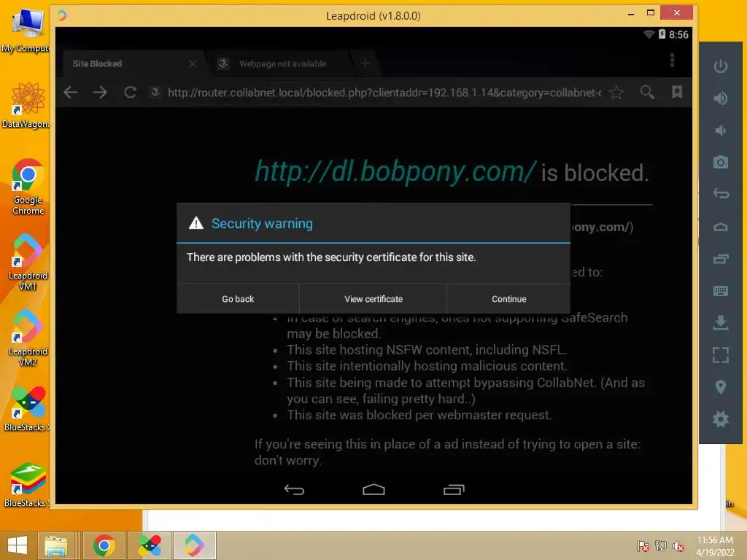
Task: Open the Leapdroid VM2 desktop shortcut
Action: 28,338
